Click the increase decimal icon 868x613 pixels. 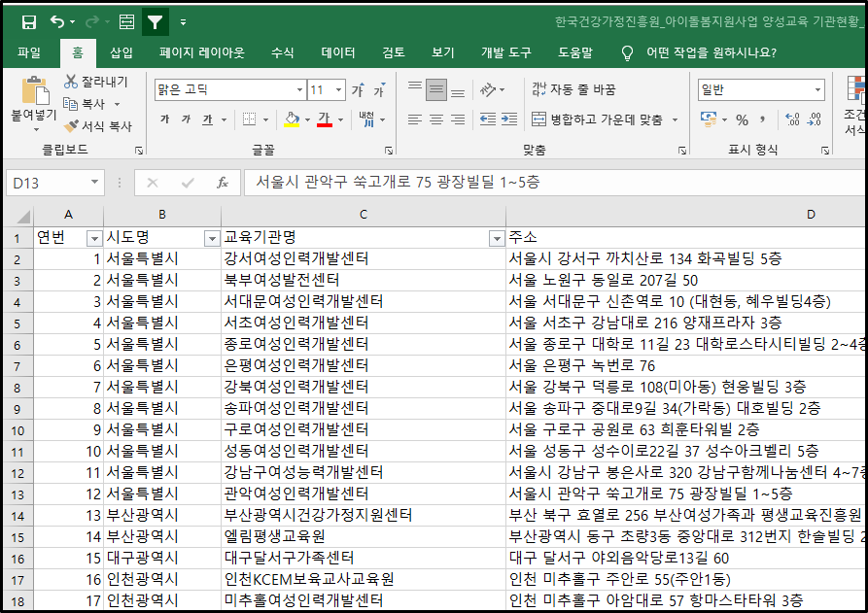tap(792, 119)
